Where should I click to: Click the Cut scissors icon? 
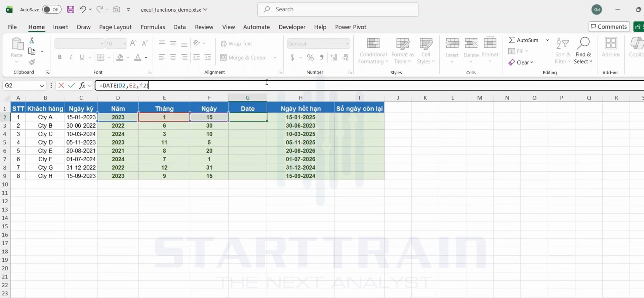point(32,40)
